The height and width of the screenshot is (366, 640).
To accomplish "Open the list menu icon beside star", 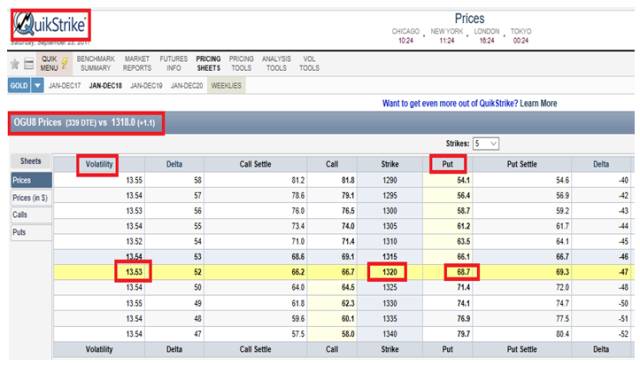I will tap(29, 64).
